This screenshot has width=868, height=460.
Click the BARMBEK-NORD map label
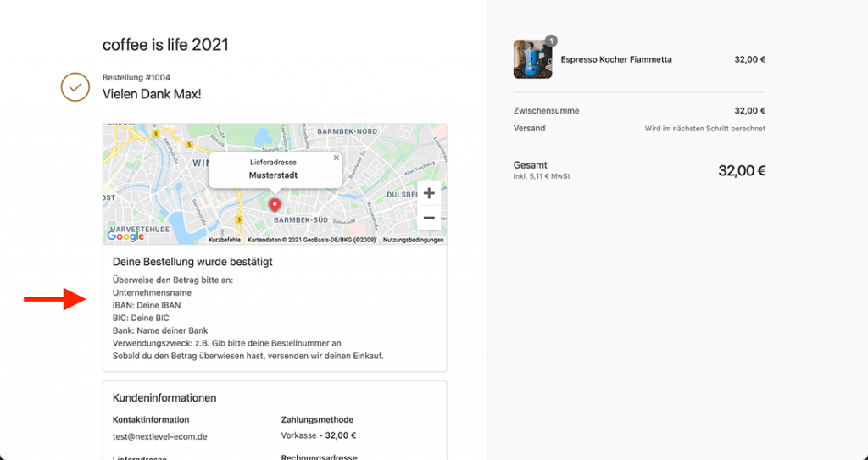pyautogui.click(x=347, y=132)
